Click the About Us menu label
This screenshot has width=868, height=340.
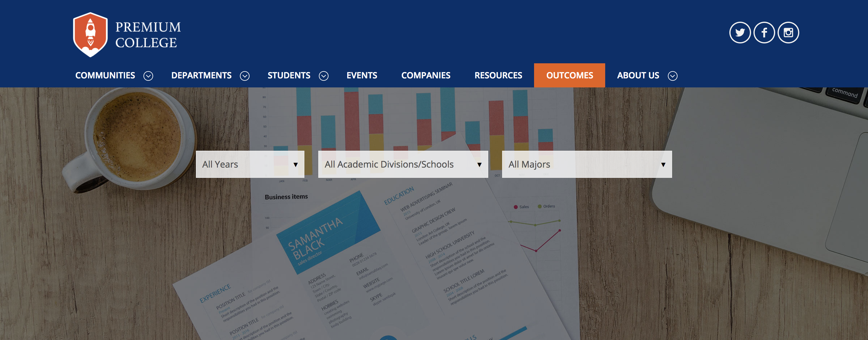pyautogui.click(x=638, y=75)
